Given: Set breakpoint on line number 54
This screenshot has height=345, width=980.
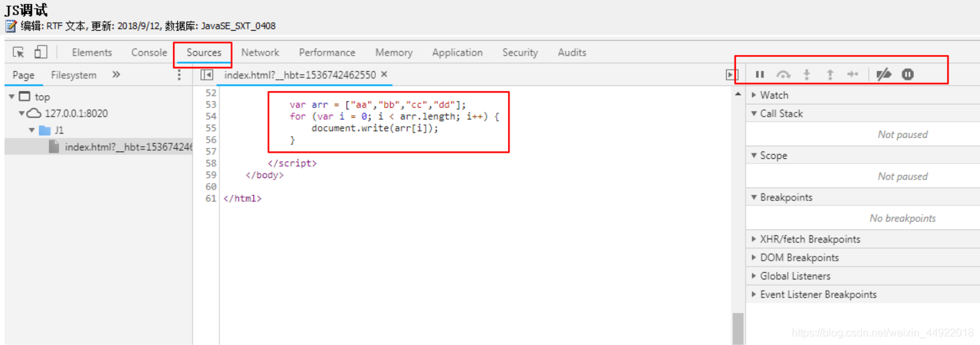Looking at the screenshot, I should [x=210, y=117].
